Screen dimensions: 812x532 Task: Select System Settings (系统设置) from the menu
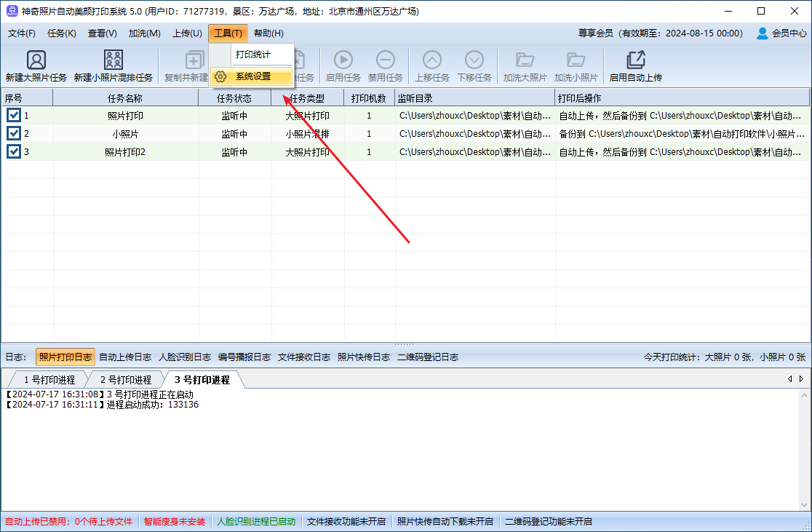click(x=252, y=76)
